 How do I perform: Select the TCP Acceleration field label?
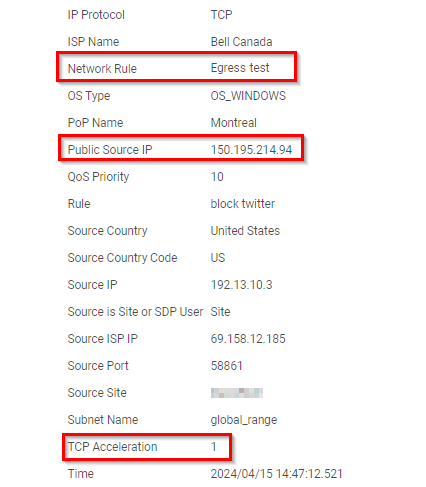112,447
